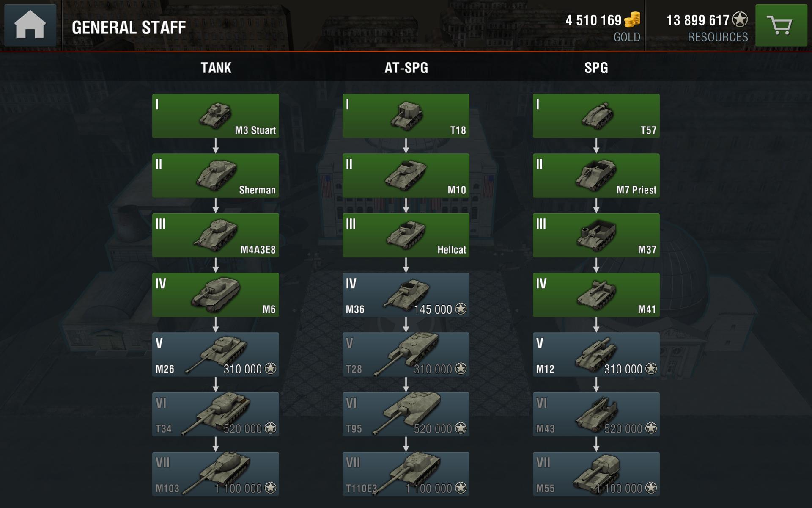Select the T57 SPG card

pos(596,116)
